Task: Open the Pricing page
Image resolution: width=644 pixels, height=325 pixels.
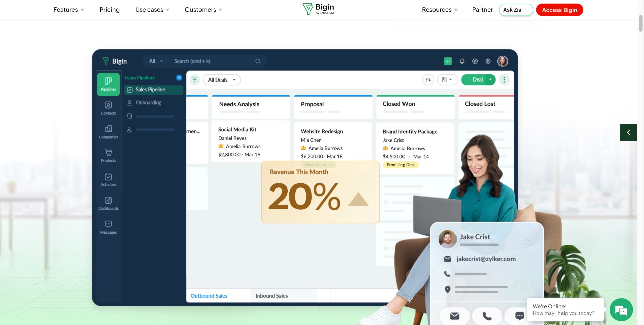Action: 110,10
